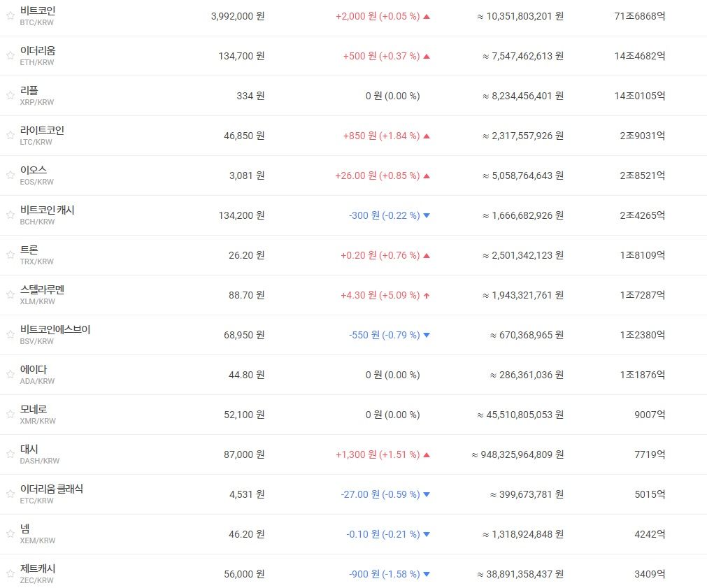This screenshot has width=707, height=588.
Task: Toggle favorite star for XMR/KRW
Action: pyautogui.click(x=10, y=415)
